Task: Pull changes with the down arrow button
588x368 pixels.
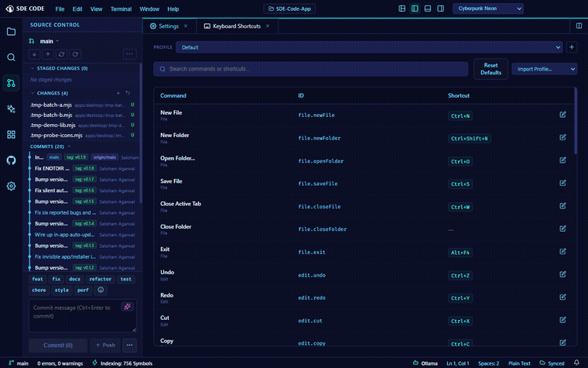Action: click(35, 54)
